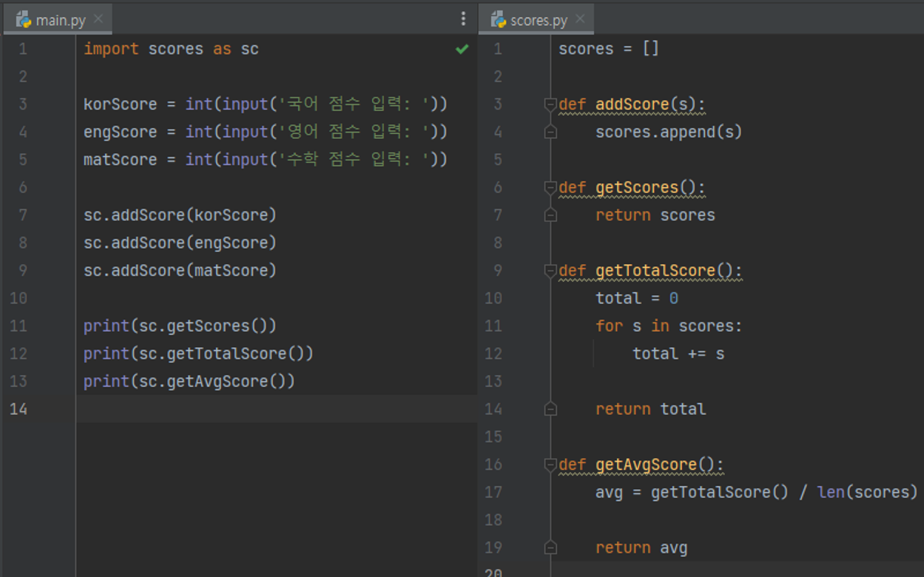Click the Python file icon on scores.py tab

(499, 20)
